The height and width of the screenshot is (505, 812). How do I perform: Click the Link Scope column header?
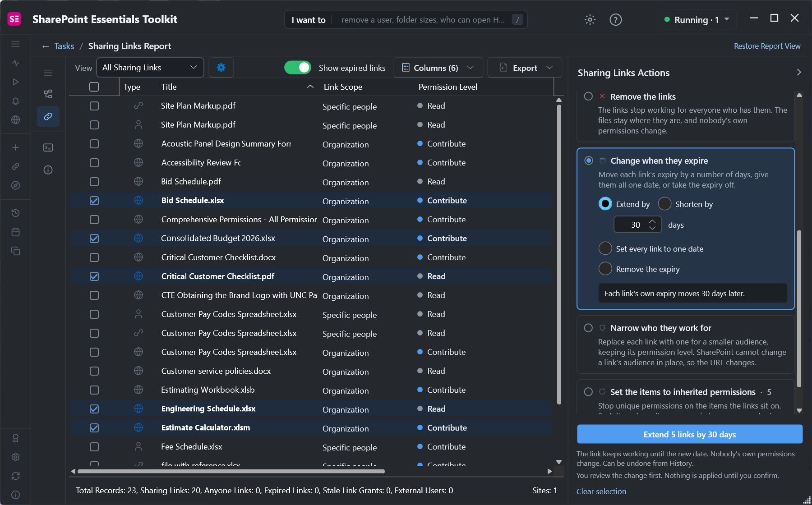click(x=343, y=87)
